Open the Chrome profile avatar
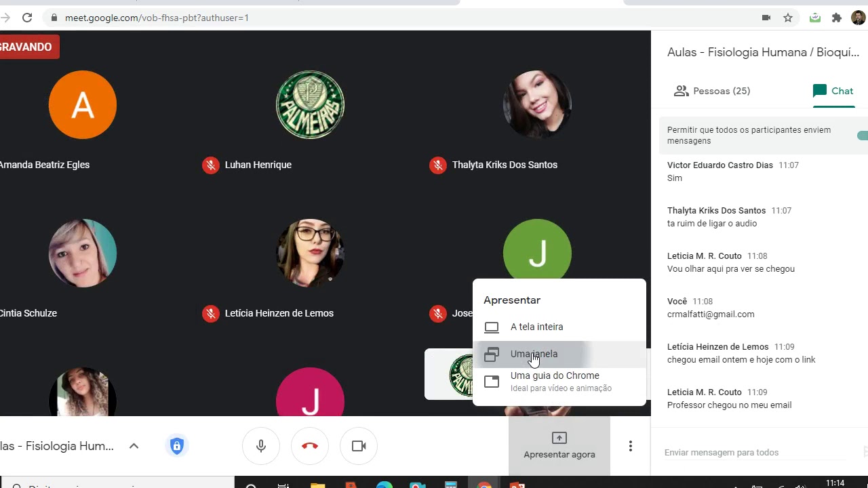 [859, 18]
